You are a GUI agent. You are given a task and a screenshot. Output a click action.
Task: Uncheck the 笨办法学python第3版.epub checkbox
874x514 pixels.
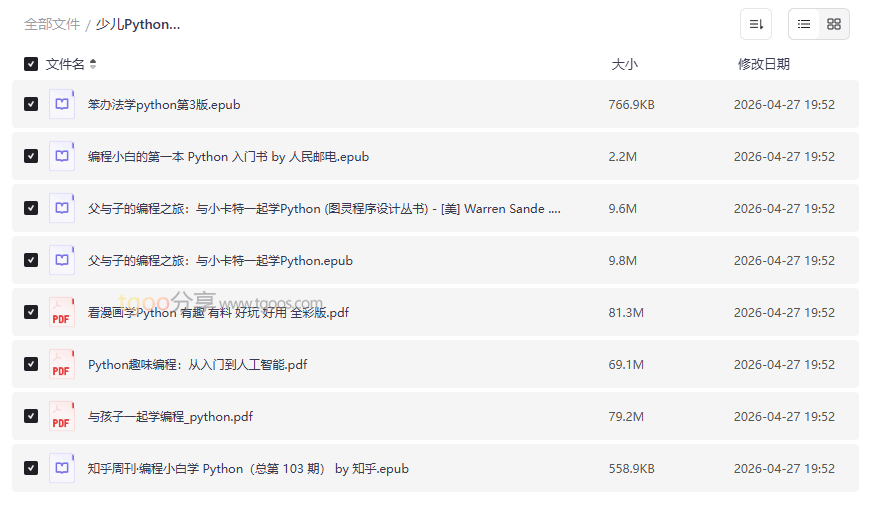point(31,104)
